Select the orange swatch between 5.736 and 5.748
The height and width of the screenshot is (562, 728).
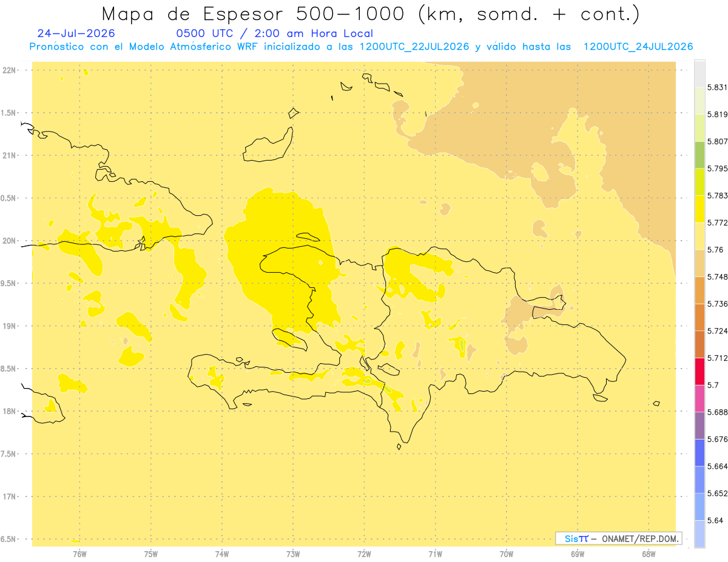coord(699,290)
